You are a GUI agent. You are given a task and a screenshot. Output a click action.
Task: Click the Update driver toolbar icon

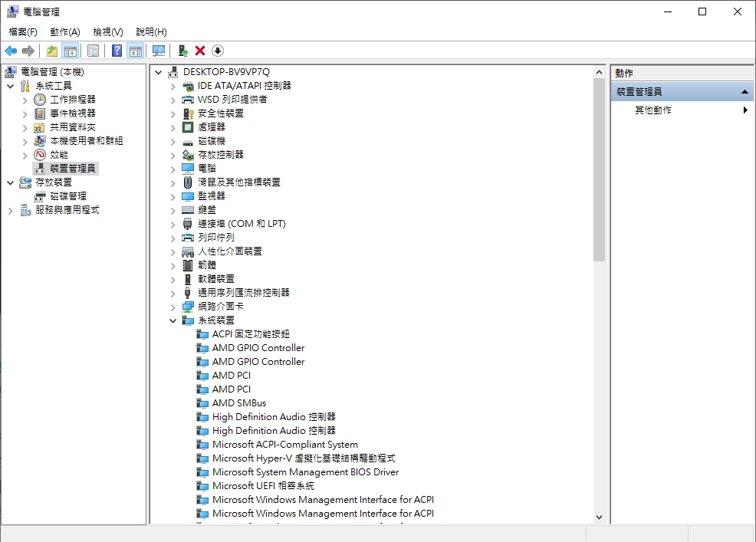(x=182, y=51)
